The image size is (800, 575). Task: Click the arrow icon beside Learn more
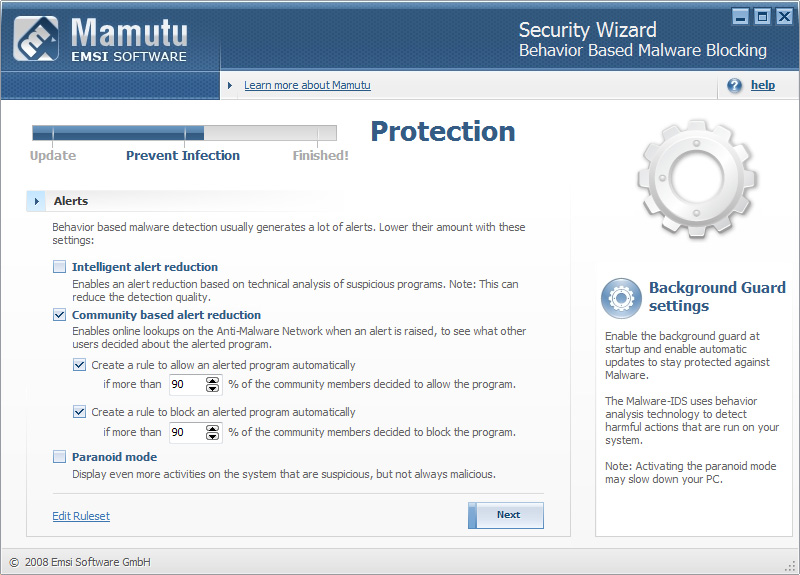(229, 86)
